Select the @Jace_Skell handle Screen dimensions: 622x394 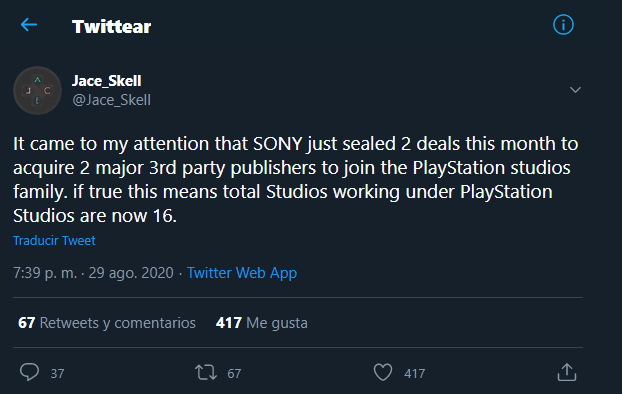111,100
